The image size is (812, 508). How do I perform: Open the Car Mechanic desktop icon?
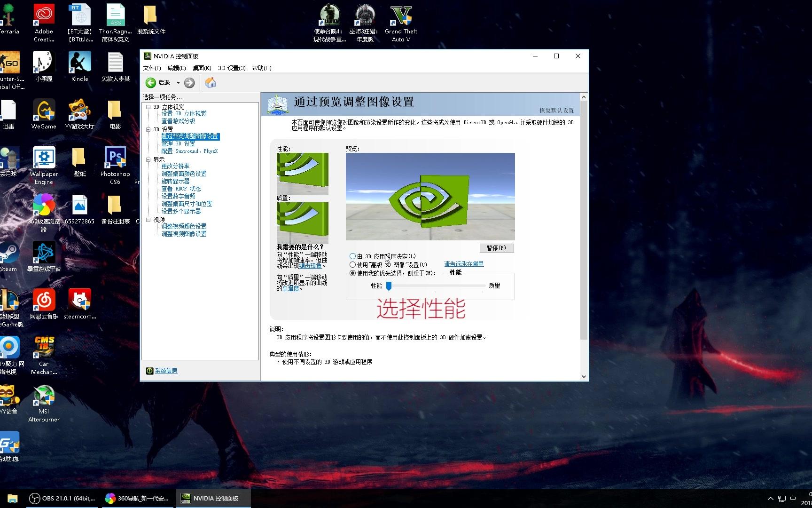click(x=44, y=356)
